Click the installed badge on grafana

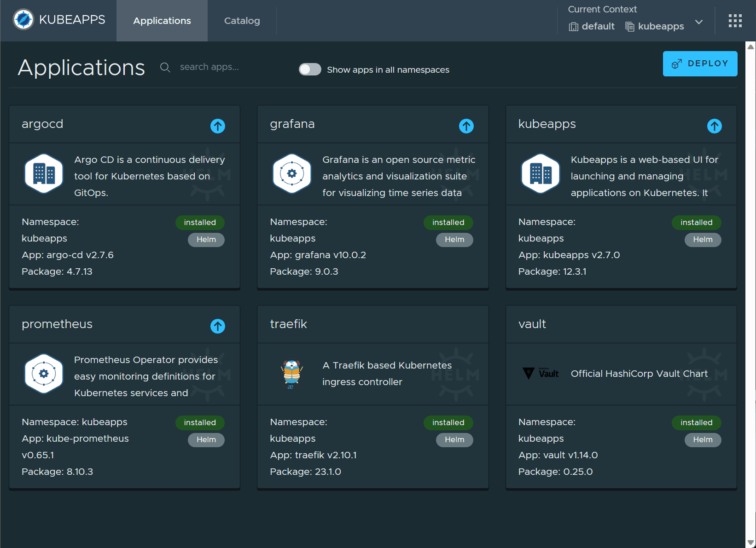point(448,222)
